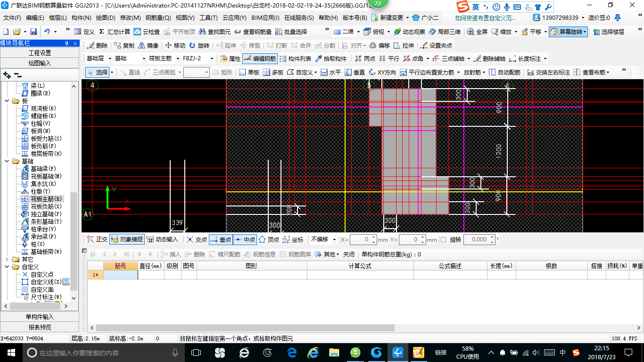Click 设置夹点 set grip point tool
This screenshot has height=362, width=644.
(x=436, y=45)
